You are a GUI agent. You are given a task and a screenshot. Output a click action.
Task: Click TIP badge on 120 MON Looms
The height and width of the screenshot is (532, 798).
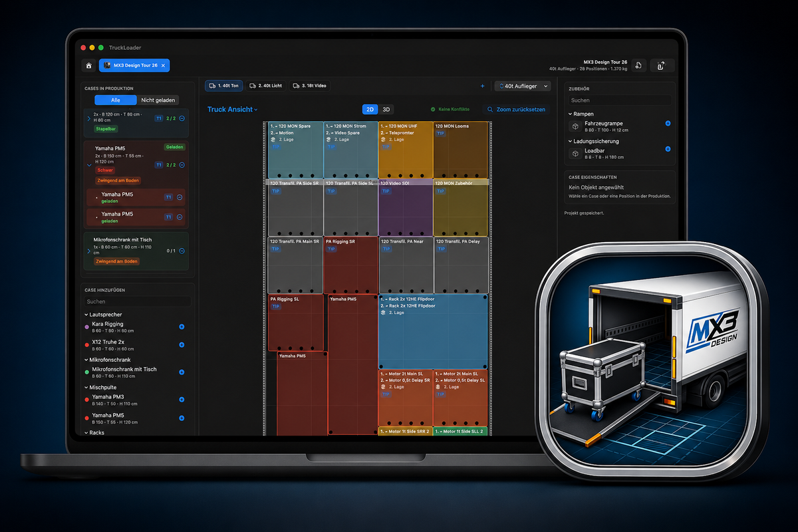[x=441, y=133]
